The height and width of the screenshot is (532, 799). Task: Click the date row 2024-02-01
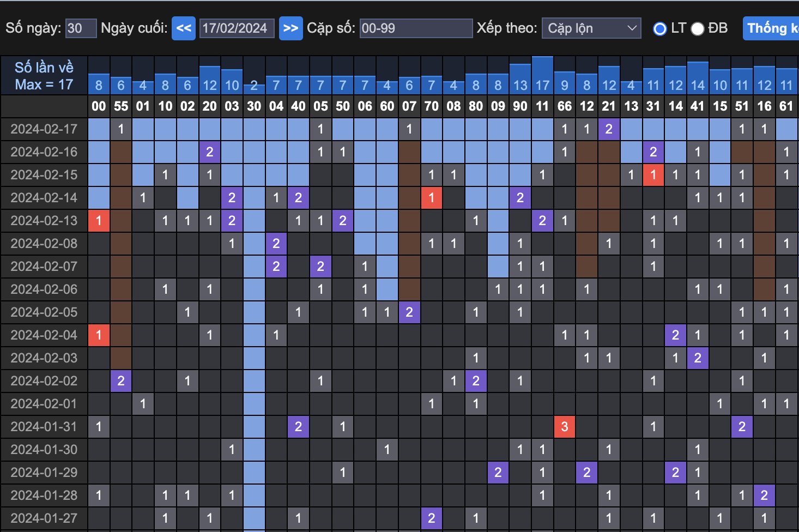[x=44, y=404]
